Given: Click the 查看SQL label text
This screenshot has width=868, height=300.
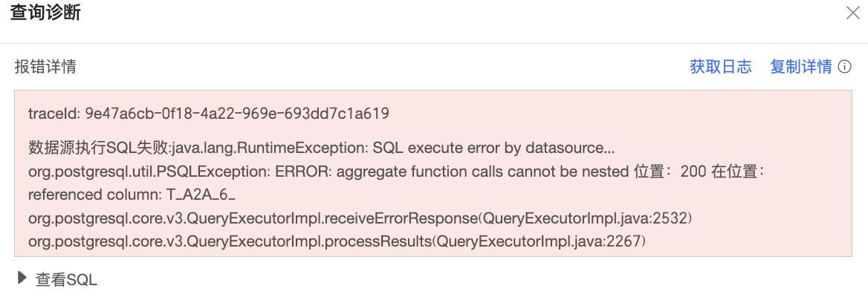Looking at the screenshot, I should [66, 280].
